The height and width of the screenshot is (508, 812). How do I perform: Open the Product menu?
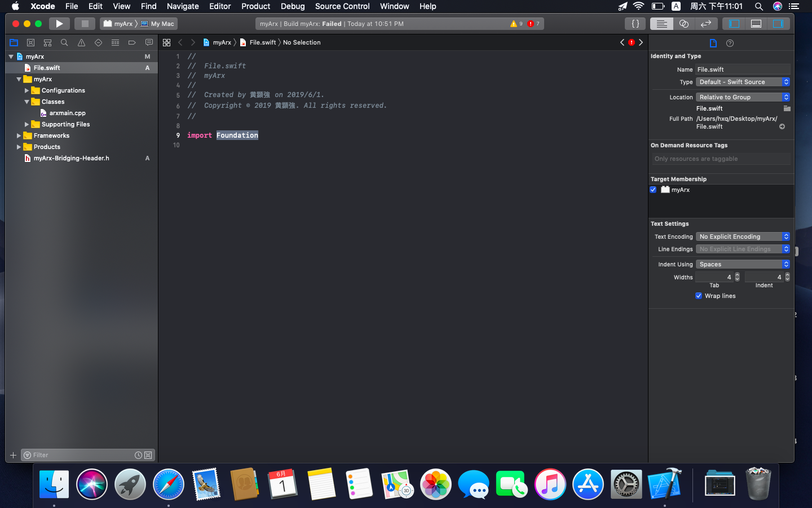pyautogui.click(x=255, y=6)
